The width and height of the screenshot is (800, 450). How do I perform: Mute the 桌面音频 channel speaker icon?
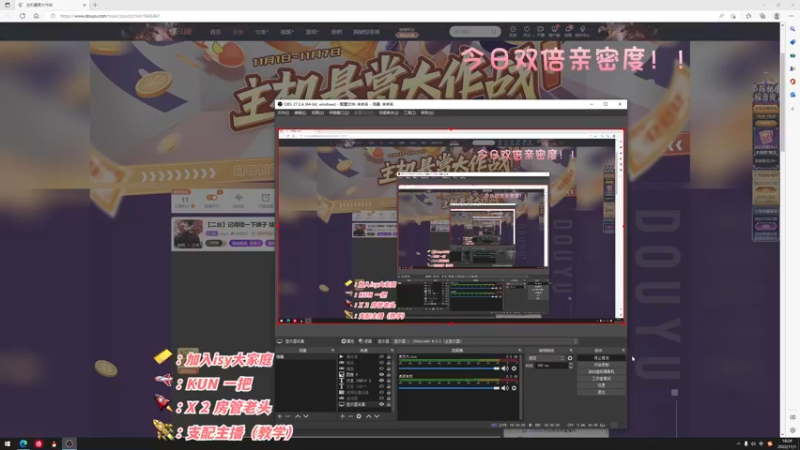505,388
